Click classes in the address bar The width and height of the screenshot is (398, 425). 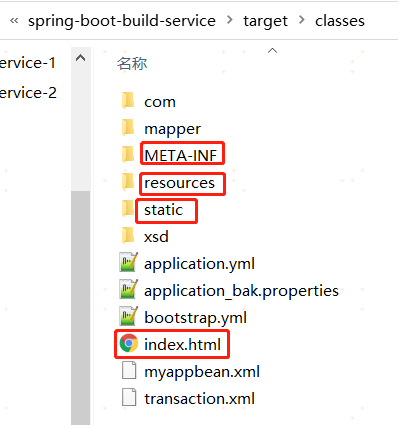(x=340, y=21)
